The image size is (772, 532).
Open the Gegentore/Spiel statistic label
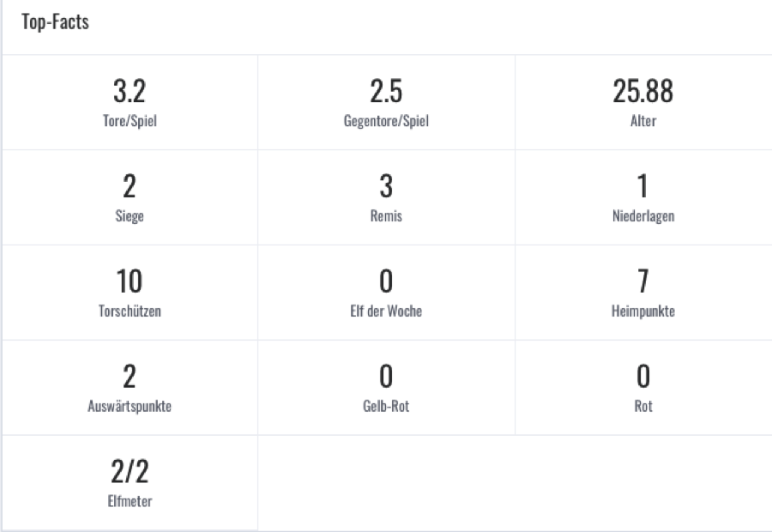click(386, 121)
